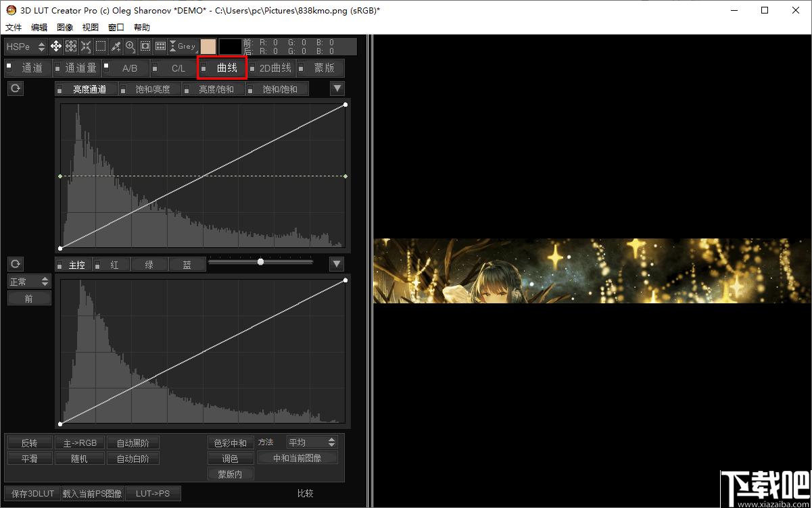Expand the upper curve options triangle
This screenshot has width=812, height=508.
coord(337,88)
